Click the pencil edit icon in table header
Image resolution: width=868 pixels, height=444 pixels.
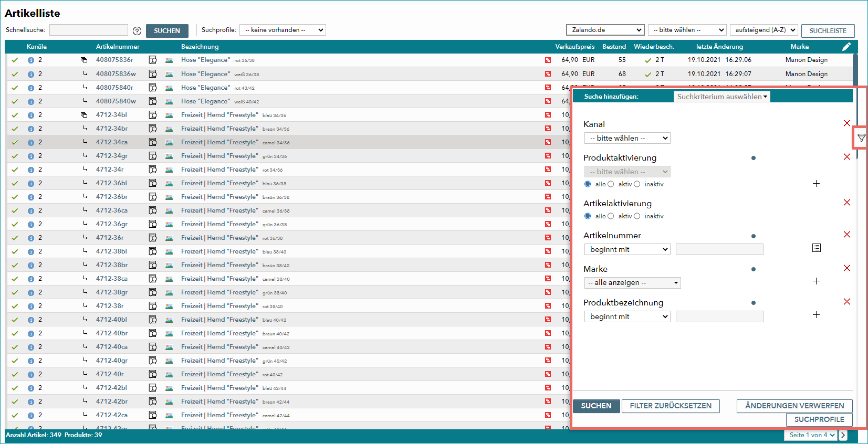pyautogui.click(x=846, y=47)
